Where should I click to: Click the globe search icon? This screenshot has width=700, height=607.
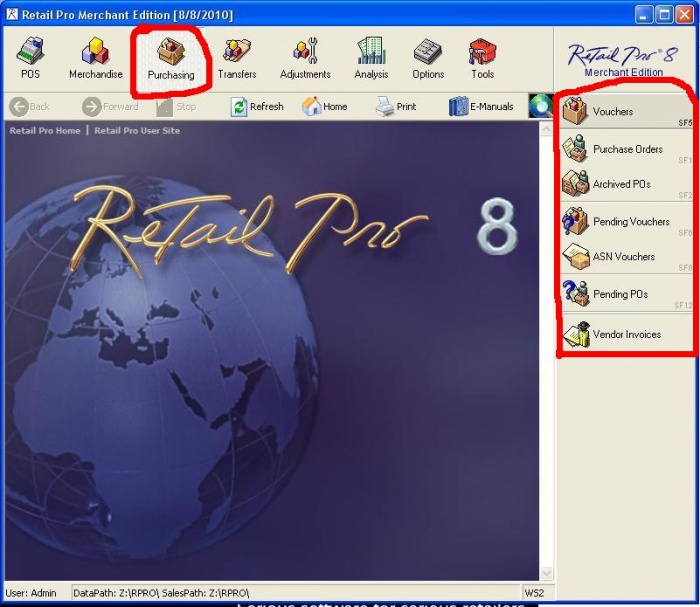tap(541, 106)
